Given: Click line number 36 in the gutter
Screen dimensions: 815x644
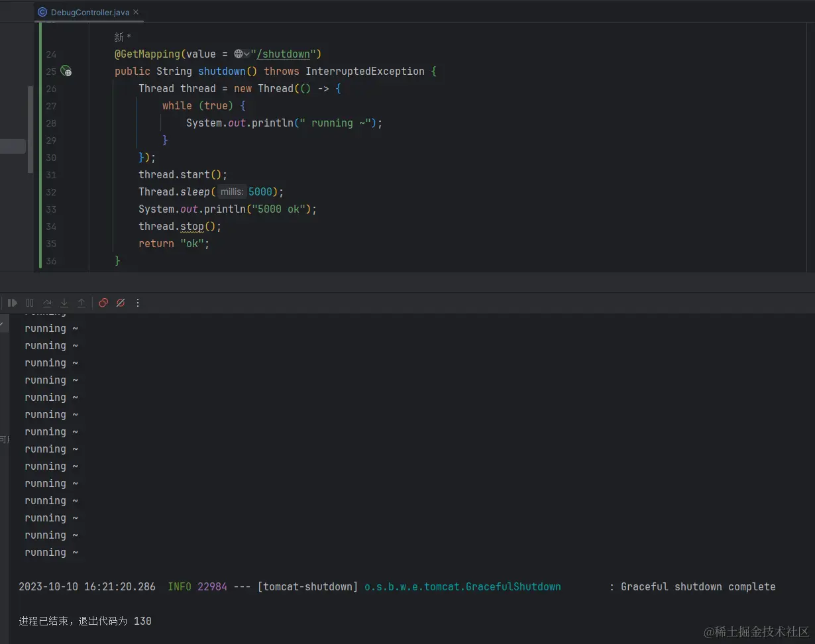Looking at the screenshot, I should [52, 261].
